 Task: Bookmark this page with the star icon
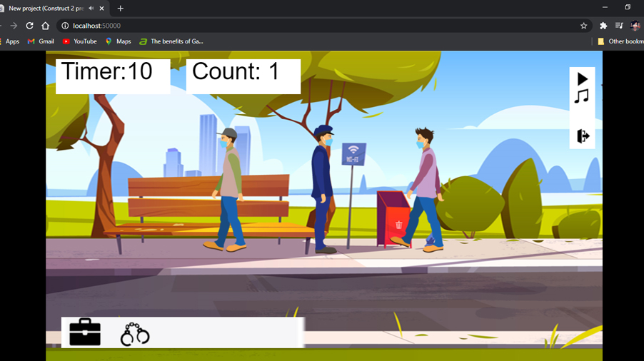click(x=583, y=26)
